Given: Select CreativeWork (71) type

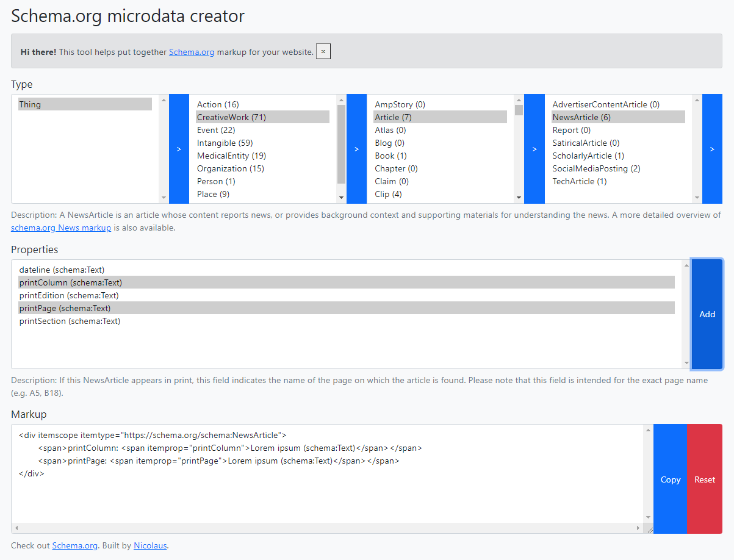Looking at the screenshot, I should (262, 117).
